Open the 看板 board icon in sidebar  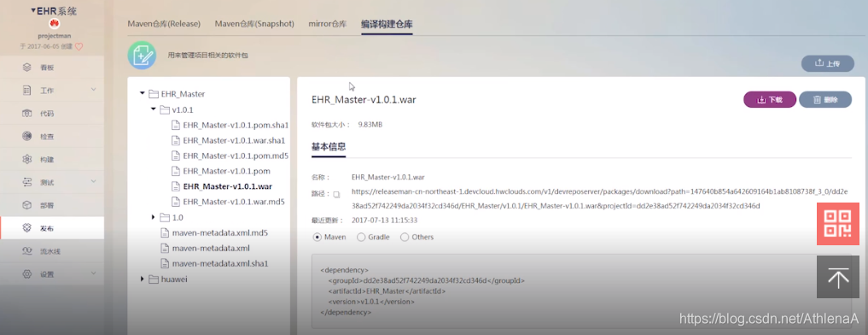[27, 68]
